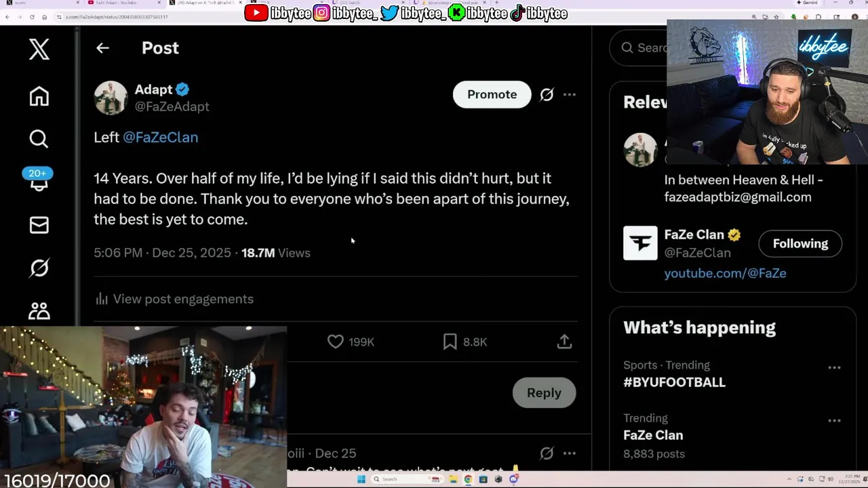Open youtube.com/@FaZe link

[x=725, y=273]
